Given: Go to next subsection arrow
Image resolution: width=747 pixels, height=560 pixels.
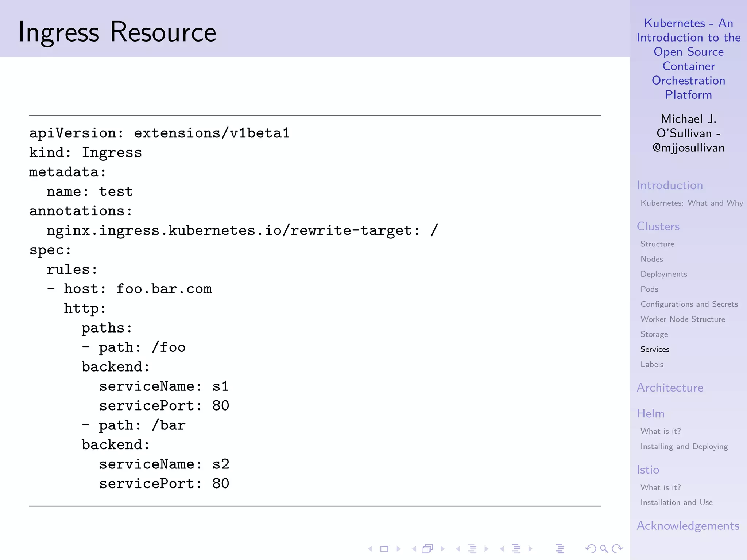Looking at the screenshot, I should [x=486, y=549].
